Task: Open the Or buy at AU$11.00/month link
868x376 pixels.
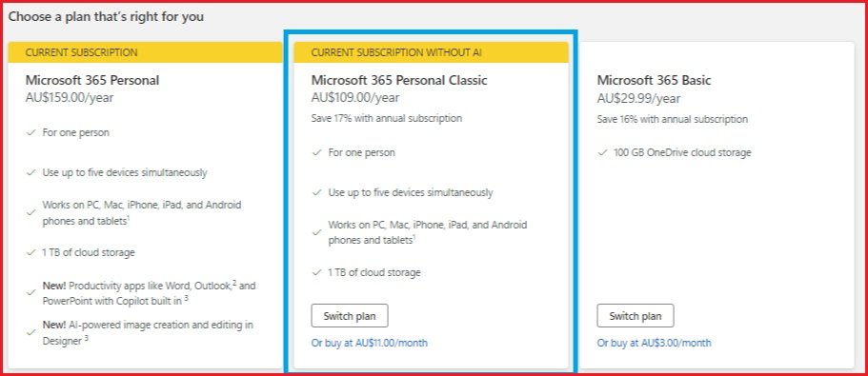Action: (370, 343)
